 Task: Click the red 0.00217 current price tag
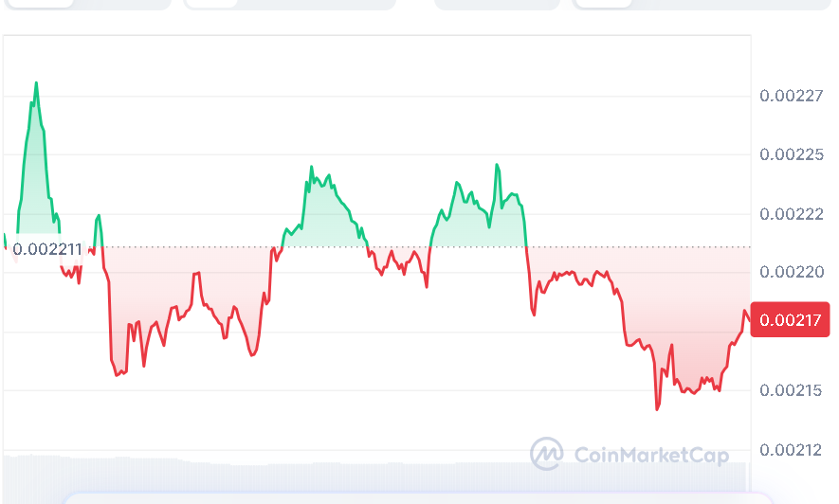790,319
